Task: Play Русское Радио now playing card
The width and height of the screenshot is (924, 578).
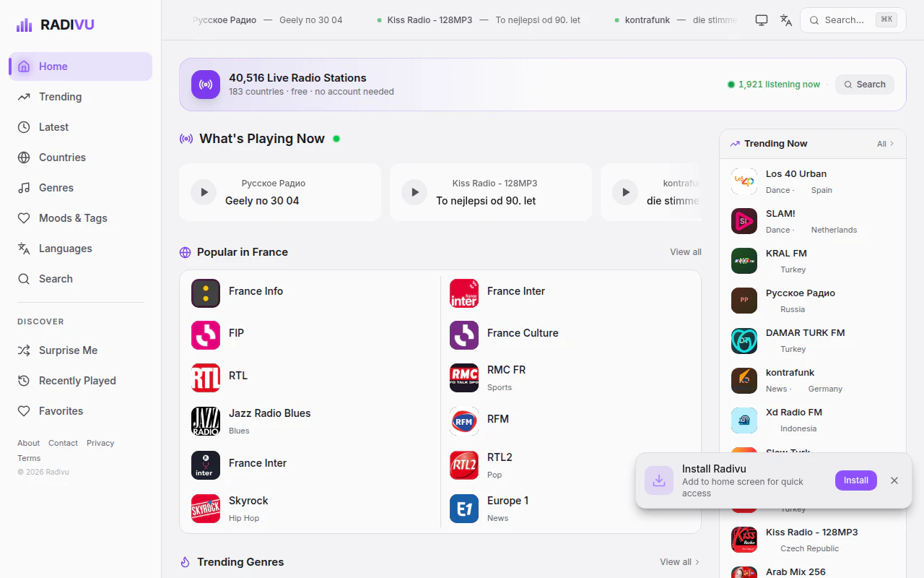Action: (x=204, y=192)
